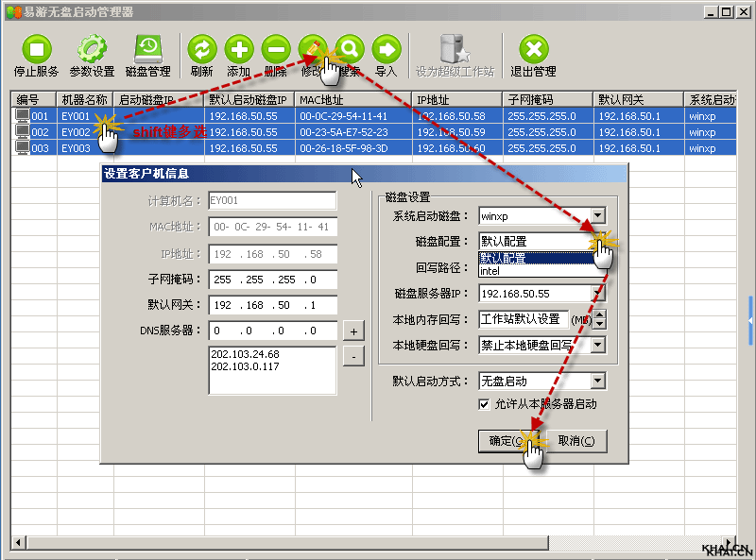
Task: Click the 退出管理 toolbar icon
Action: click(533, 51)
